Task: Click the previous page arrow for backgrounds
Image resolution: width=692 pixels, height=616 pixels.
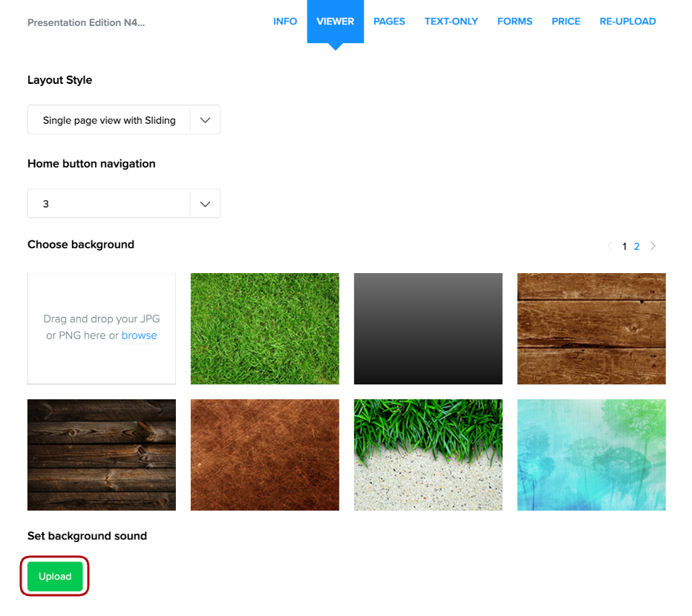Action: [x=610, y=246]
